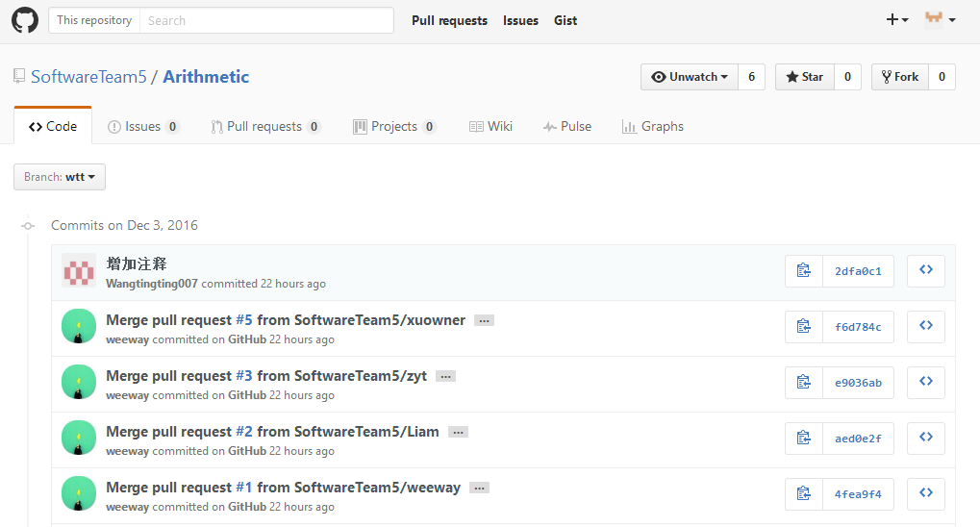The image size is (980, 527).
Task: Open Gist in top navigation
Action: pyautogui.click(x=565, y=20)
